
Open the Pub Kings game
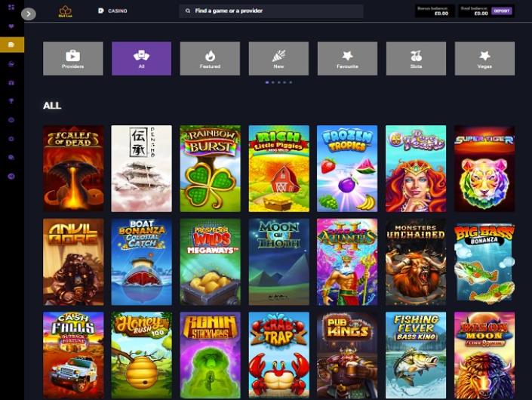(347, 355)
